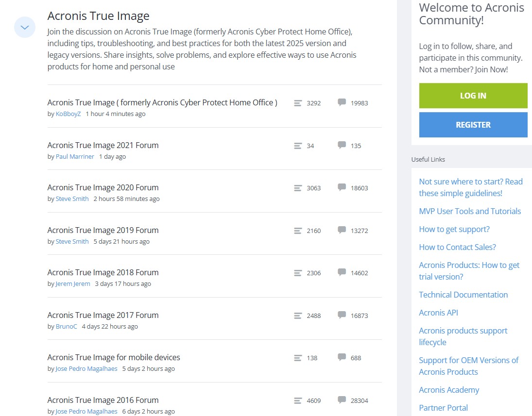Screen dimensions: 532x416
Task: View KoBboyZ user profile
Action: click(68, 114)
